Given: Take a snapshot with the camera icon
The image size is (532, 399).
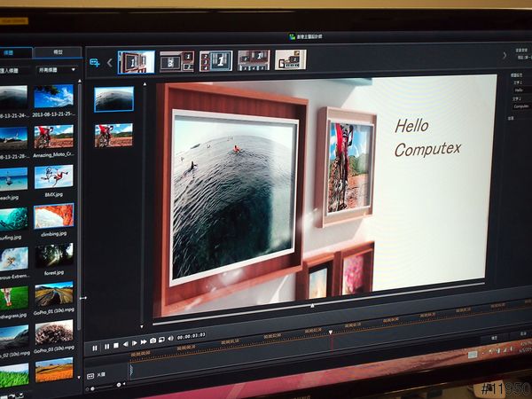Looking at the screenshot, I should click(153, 341).
